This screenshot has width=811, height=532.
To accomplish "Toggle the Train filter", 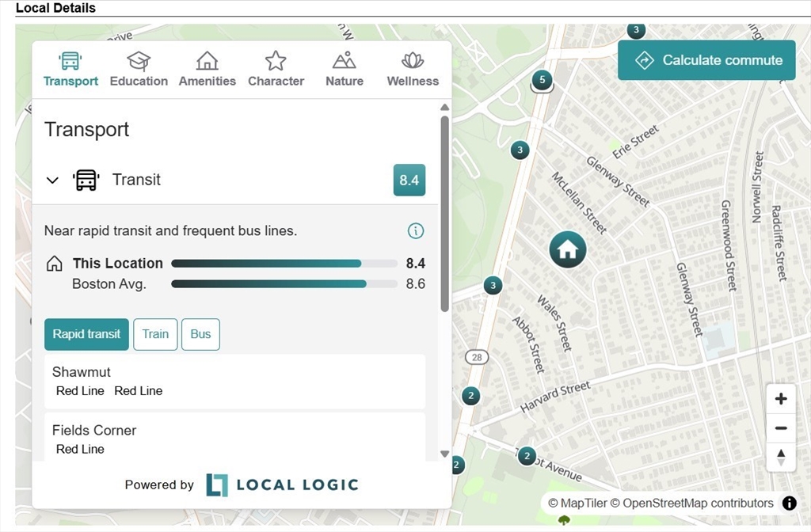I will click(155, 334).
